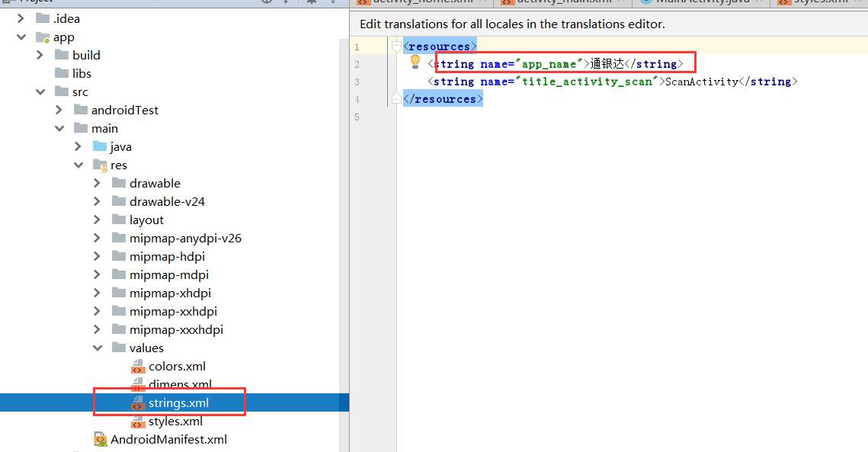Click the drawable folder icon
This screenshot has width=868, height=452.
[x=119, y=183]
